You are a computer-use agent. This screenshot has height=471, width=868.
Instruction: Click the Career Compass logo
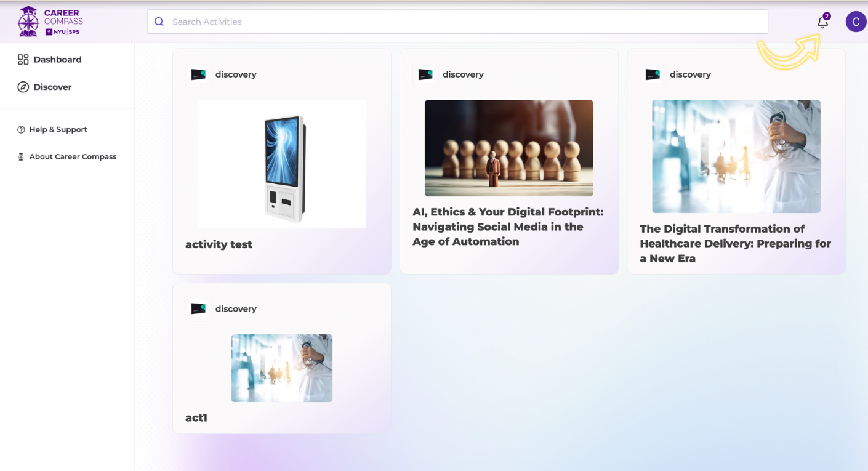50,22
